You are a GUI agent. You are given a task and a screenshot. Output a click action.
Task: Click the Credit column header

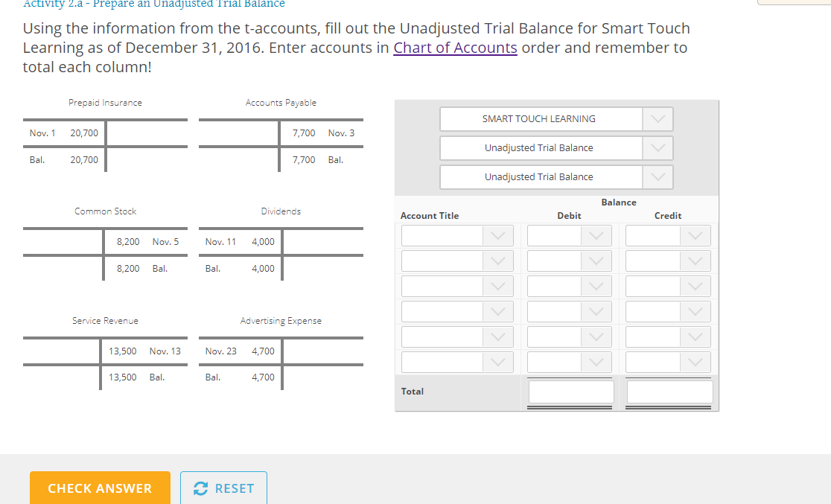click(x=668, y=216)
